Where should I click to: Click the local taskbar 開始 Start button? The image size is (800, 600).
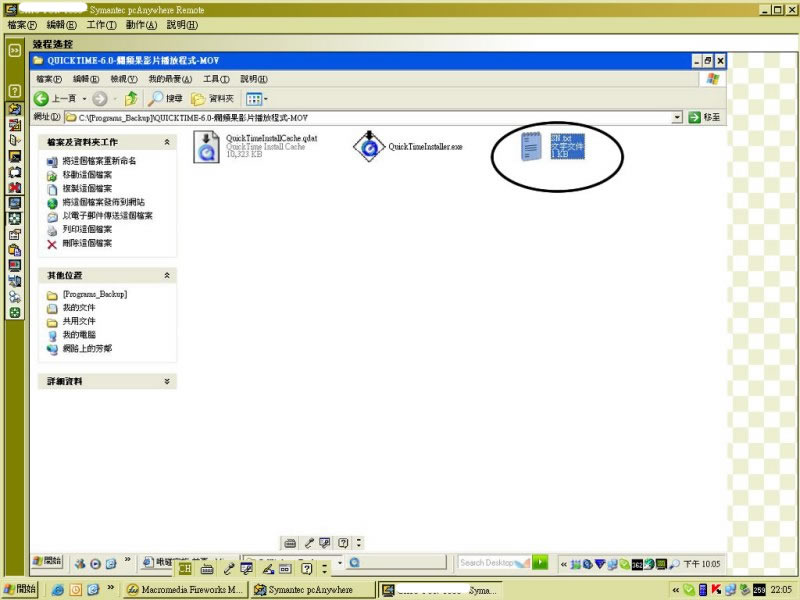(20, 589)
